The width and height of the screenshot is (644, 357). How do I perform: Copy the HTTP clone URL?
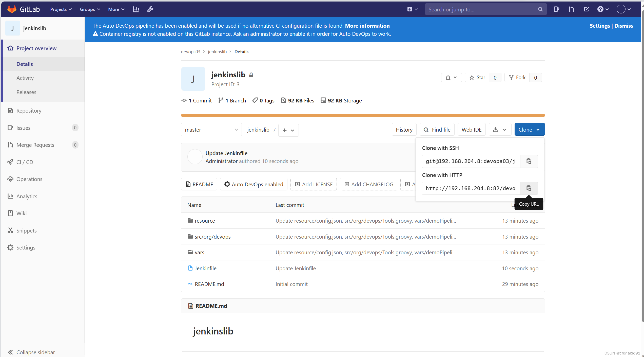click(x=529, y=188)
